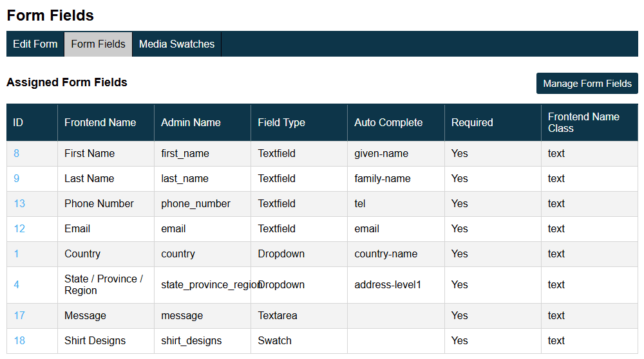Screen dimensions: 644x359
Task: Click the shirt_designs admin name cell
Action: click(x=202, y=340)
